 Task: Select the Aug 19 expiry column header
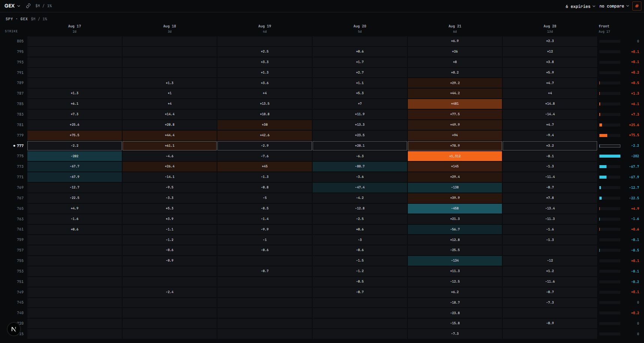[265, 29]
